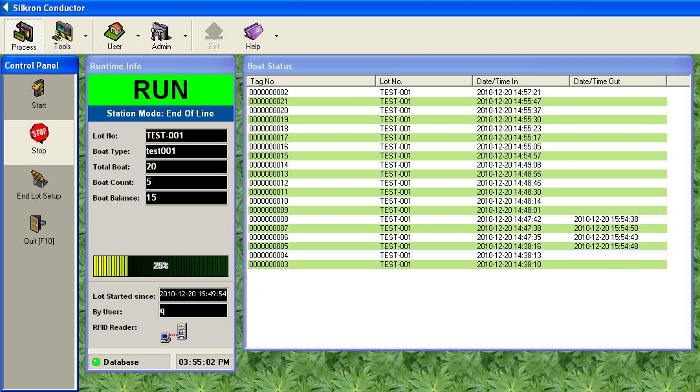Click the Boat Balance field showing 15

186,198
